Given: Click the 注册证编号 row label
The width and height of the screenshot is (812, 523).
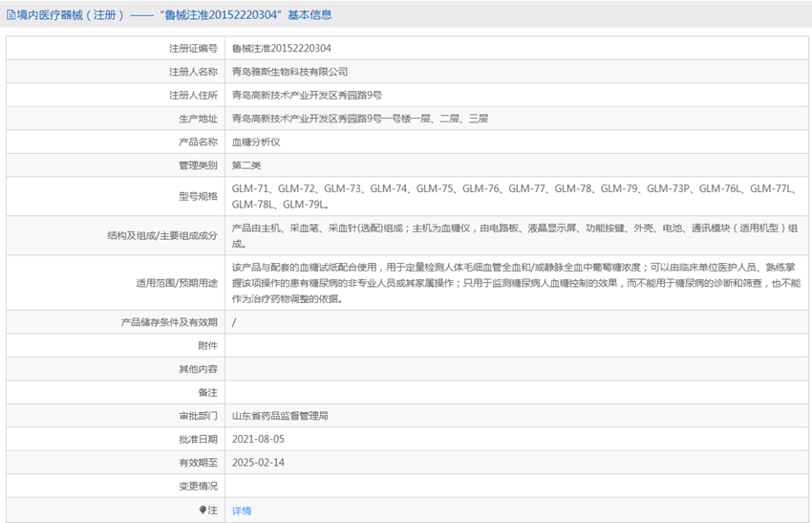Looking at the screenshot, I should tap(193, 48).
